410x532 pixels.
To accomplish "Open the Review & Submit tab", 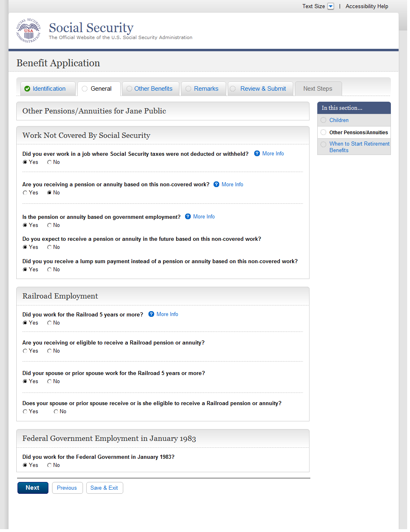I will [x=263, y=89].
